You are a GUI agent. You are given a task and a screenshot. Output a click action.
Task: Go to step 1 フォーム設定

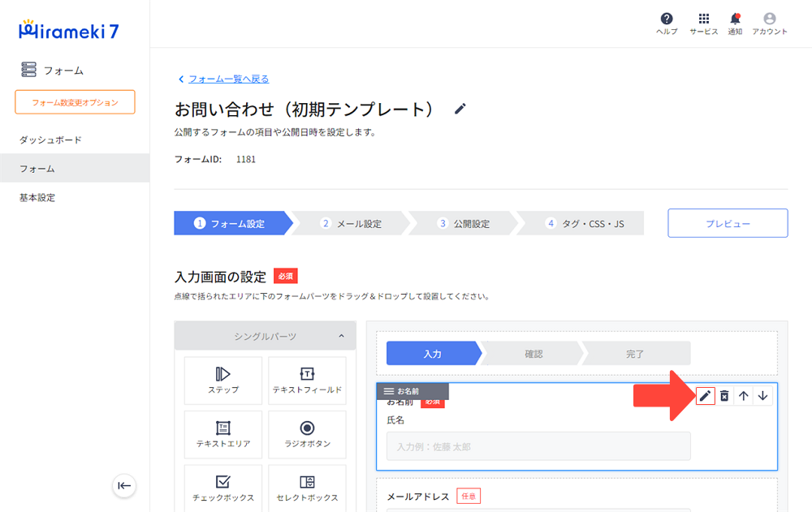click(233, 223)
